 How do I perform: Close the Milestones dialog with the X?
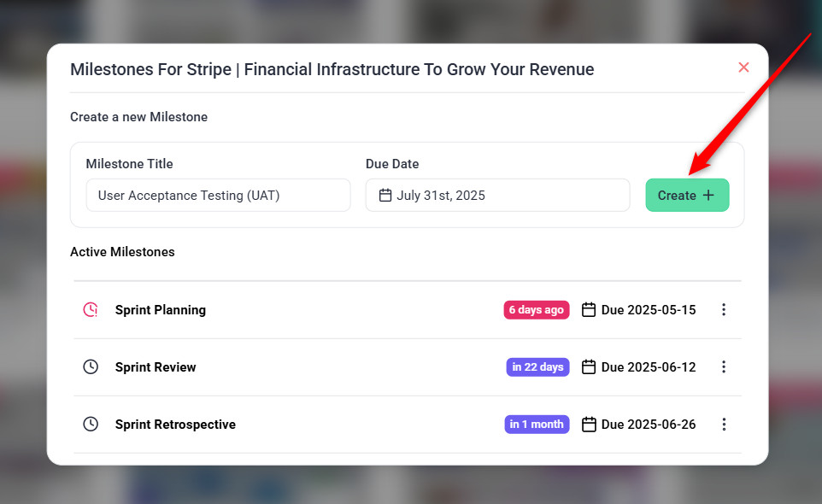[x=743, y=67]
